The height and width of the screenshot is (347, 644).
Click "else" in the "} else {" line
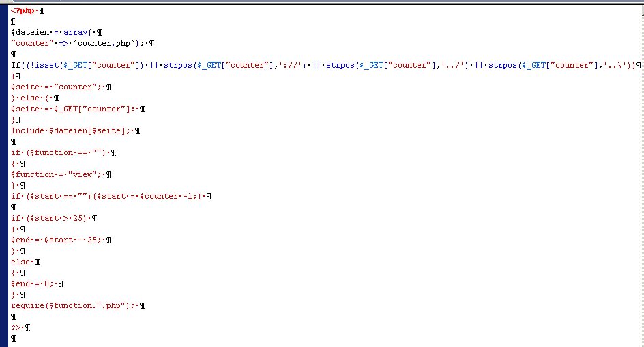coord(31,98)
